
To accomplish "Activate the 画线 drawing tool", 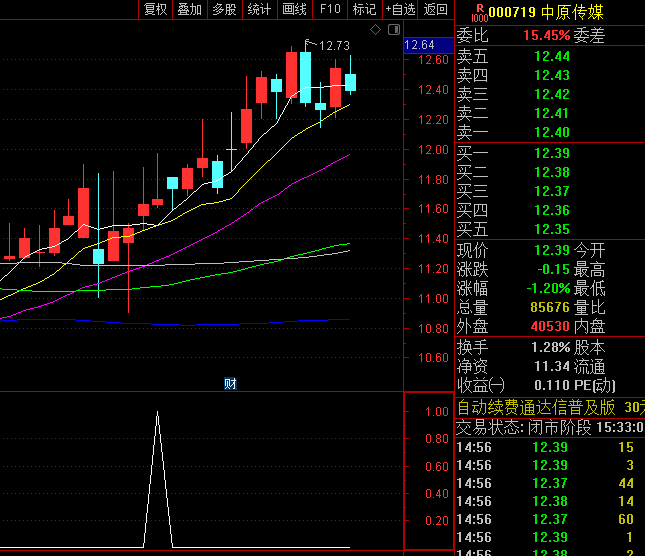I will (295, 9).
